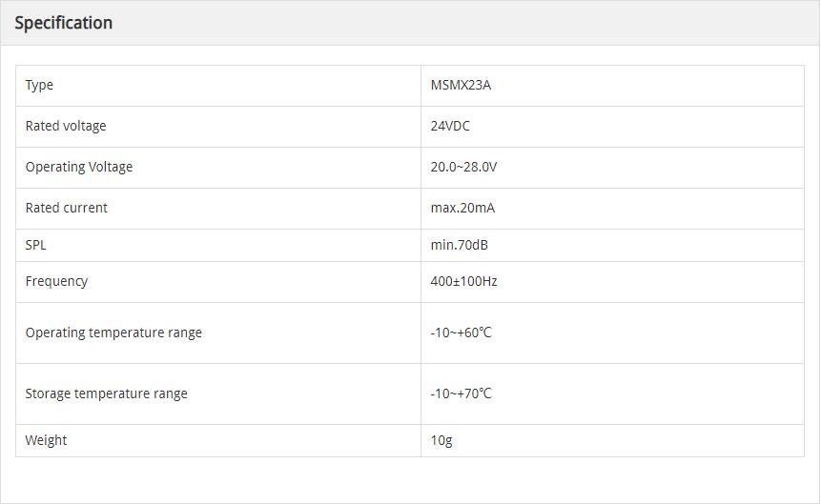The height and width of the screenshot is (504, 821).
Task: Click the Storage temperature range label
Action: pos(107,394)
